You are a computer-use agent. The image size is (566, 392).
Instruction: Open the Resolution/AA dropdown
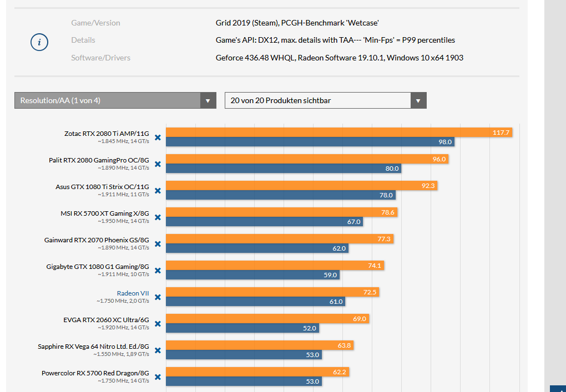(111, 100)
